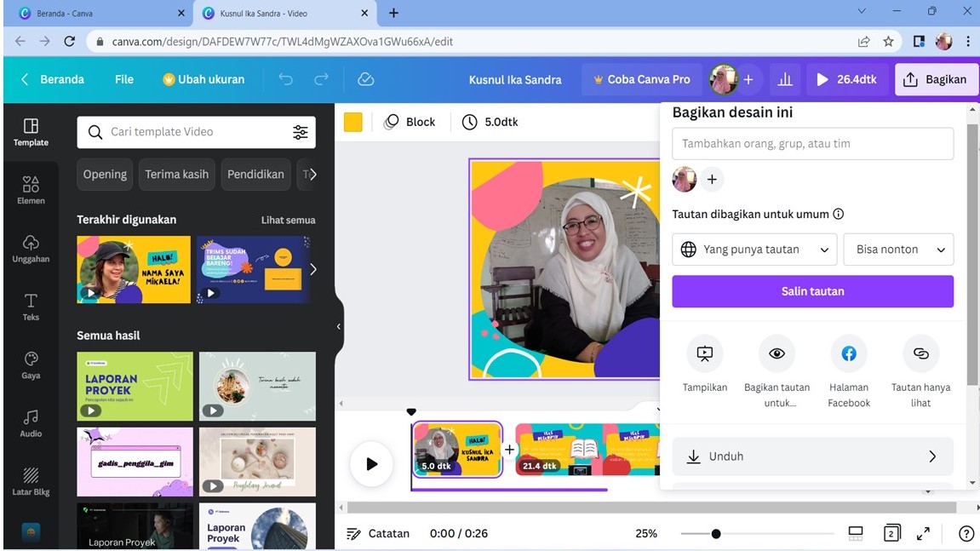Select the Teks tool in sidebar
This screenshot has height=551, width=980.
31,307
